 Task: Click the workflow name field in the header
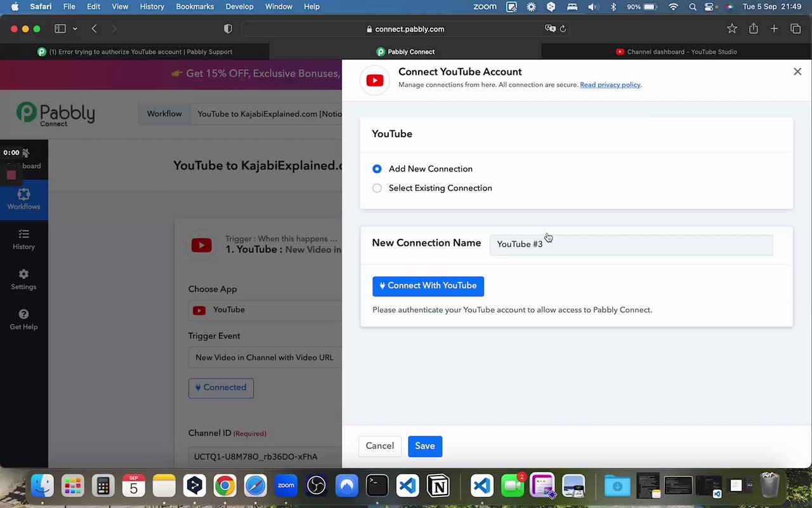[266, 114]
